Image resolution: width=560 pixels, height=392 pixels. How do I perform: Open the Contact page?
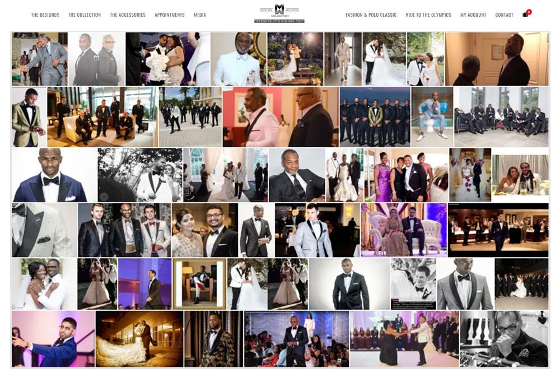tap(504, 15)
